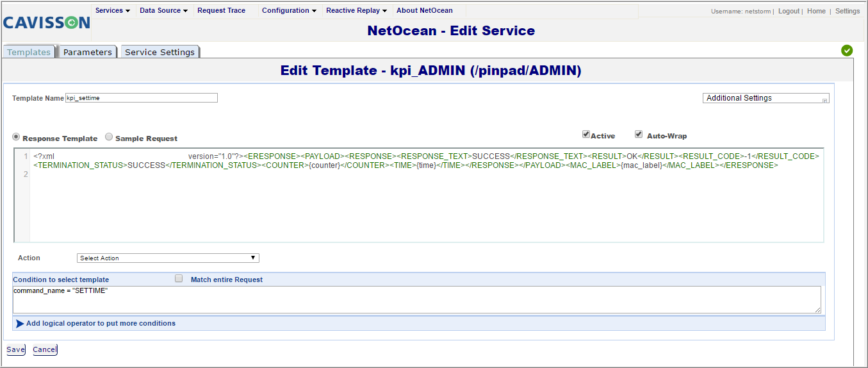Click the green checkmark status icon
This screenshot has width=868, height=368.
coord(847,51)
